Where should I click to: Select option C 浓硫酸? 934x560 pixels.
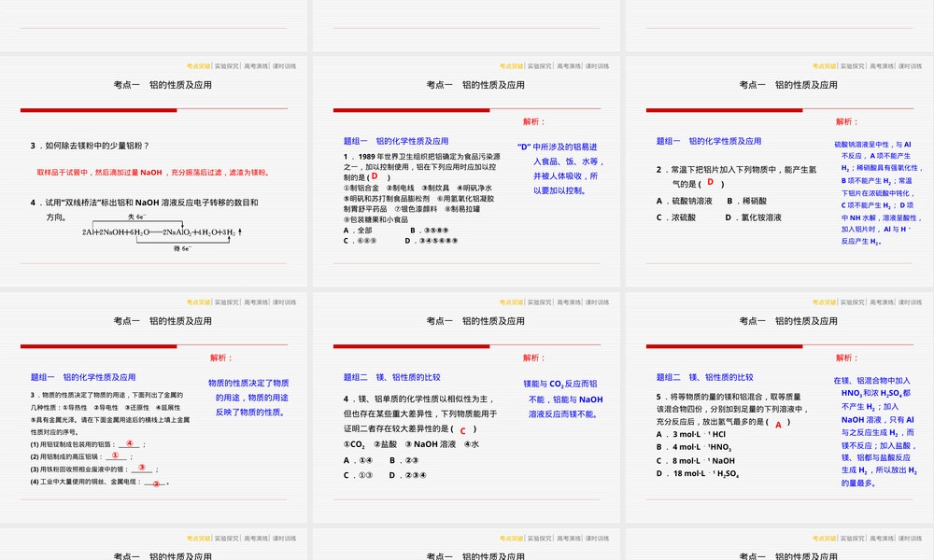675,217
